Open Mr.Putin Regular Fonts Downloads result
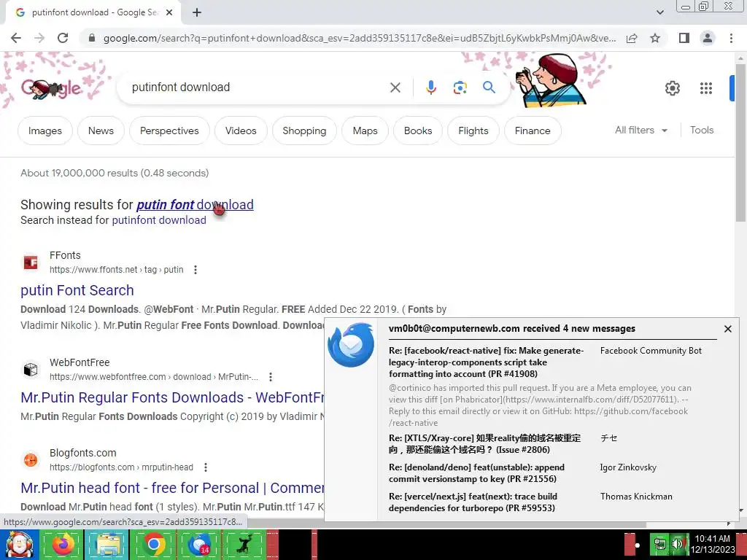Viewport: 747px width, 560px height. tap(172, 397)
